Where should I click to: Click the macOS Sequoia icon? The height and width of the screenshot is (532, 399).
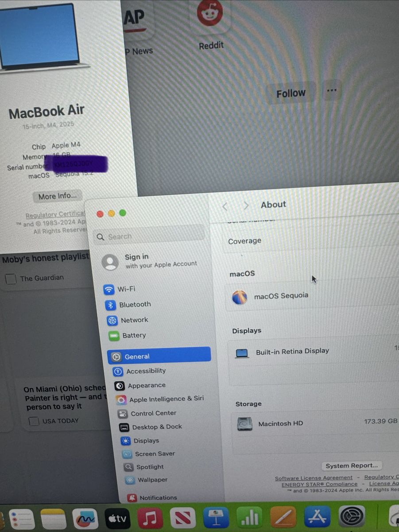pyautogui.click(x=240, y=297)
